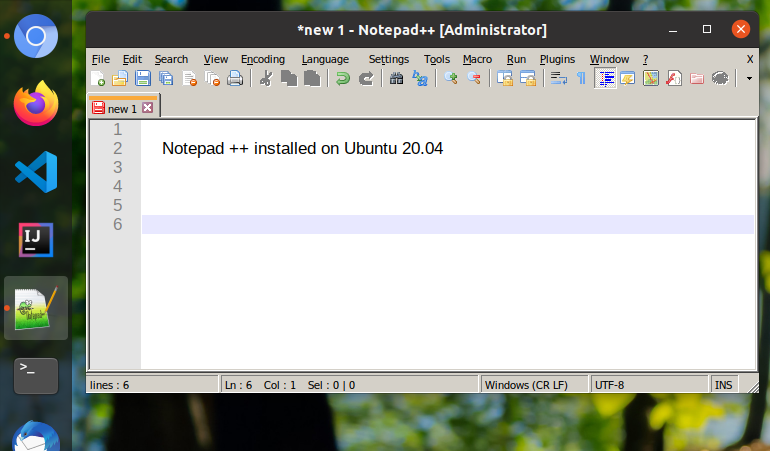Open the View menu
This screenshot has height=451, width=770.
pyautogui.click(x=216, y=59)
